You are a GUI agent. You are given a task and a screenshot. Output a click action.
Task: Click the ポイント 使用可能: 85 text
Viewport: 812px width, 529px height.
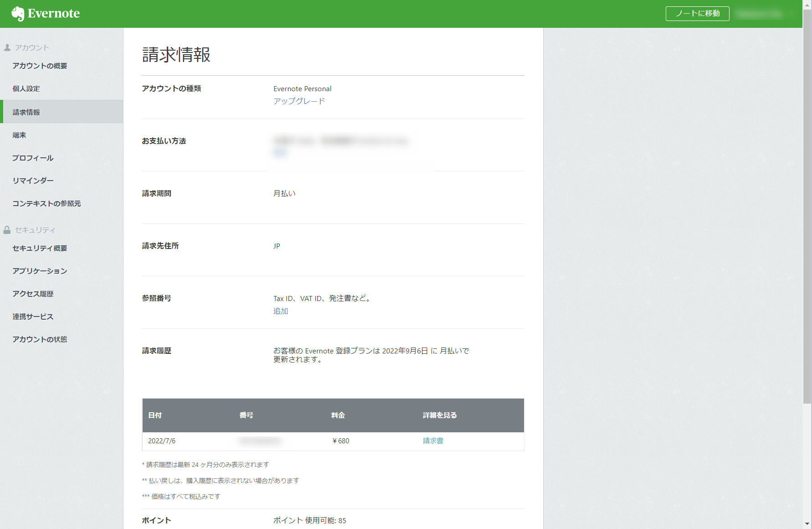[310, 520]
